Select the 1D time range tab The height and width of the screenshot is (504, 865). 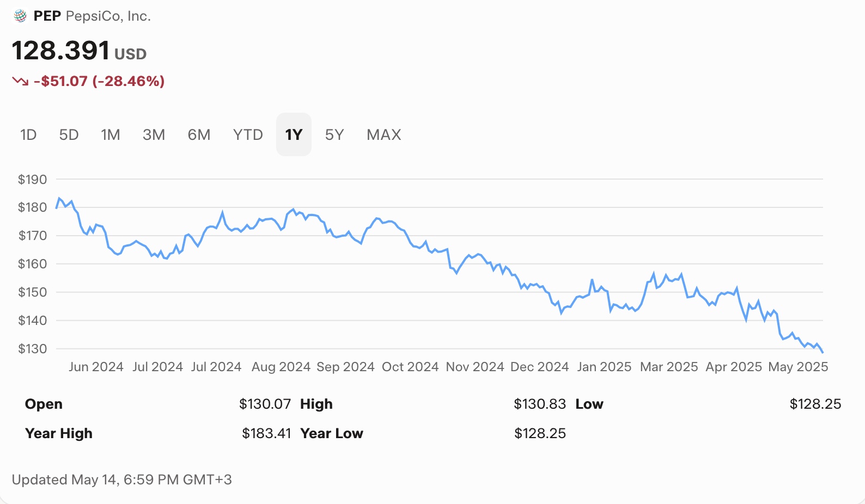[x=28, y=134]
